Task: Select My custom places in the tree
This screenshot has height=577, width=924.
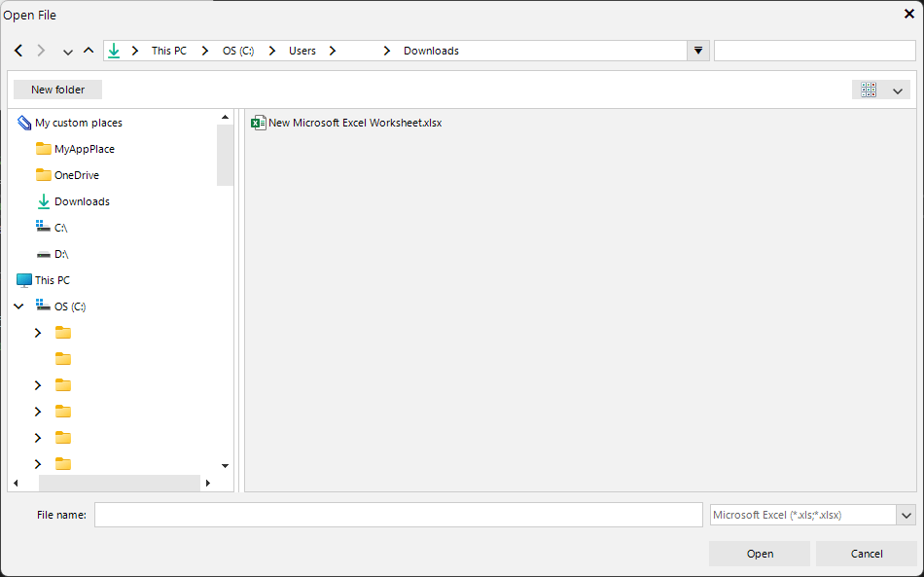Action: coord(79,123)
